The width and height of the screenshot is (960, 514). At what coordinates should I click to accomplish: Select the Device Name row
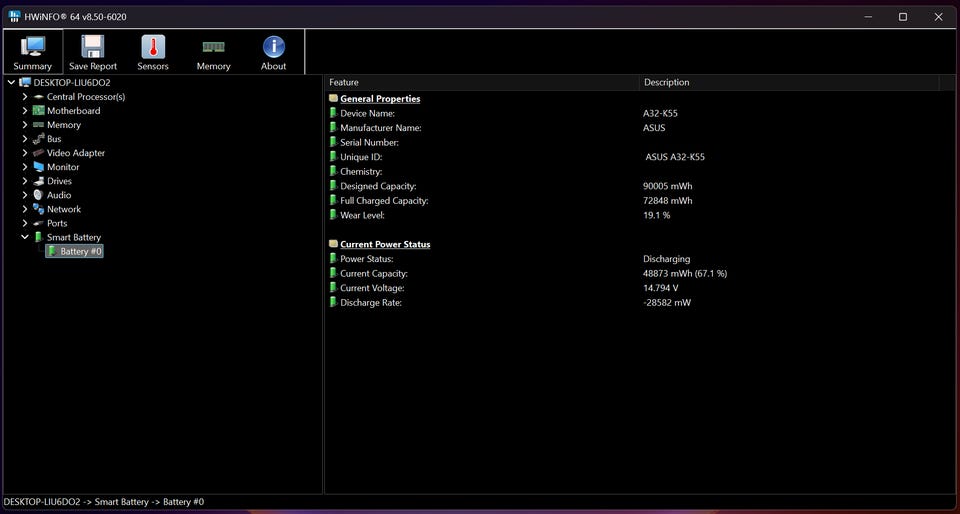coord(640,113)
